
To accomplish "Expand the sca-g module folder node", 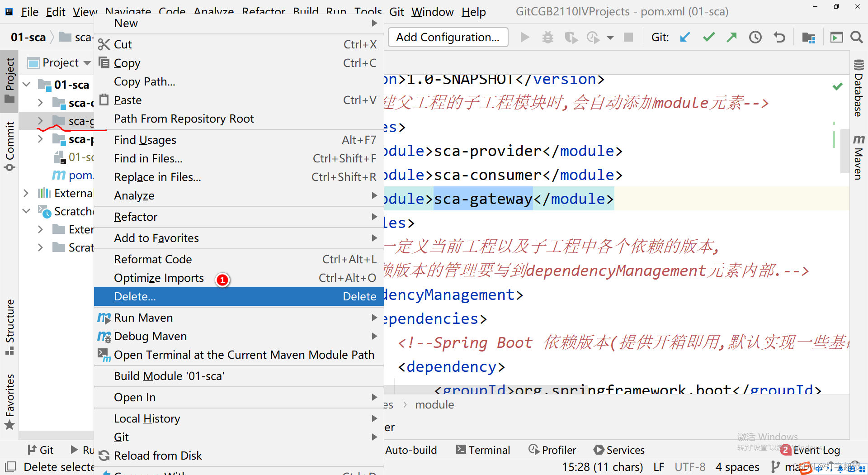I will click(x=40, y=121).
